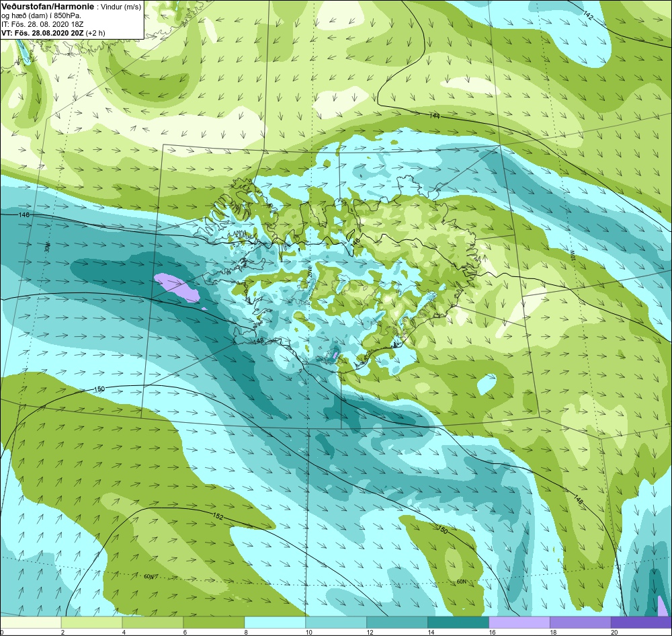Click the '14' legend scale value
672x636 pixels.
[431, 633]
